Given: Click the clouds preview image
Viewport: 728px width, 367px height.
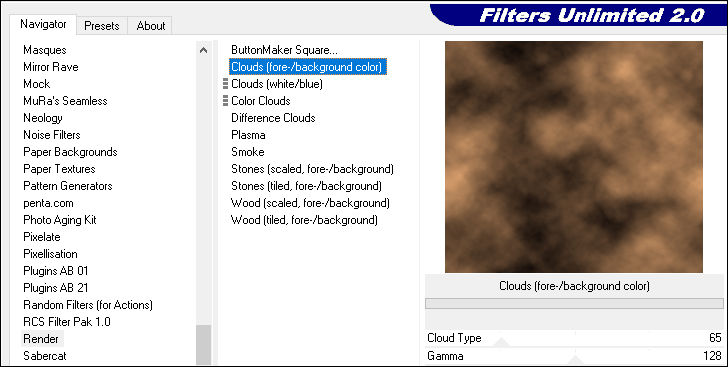Looking at the screenshot, I should pyautogui.click(x=573, y=157).
